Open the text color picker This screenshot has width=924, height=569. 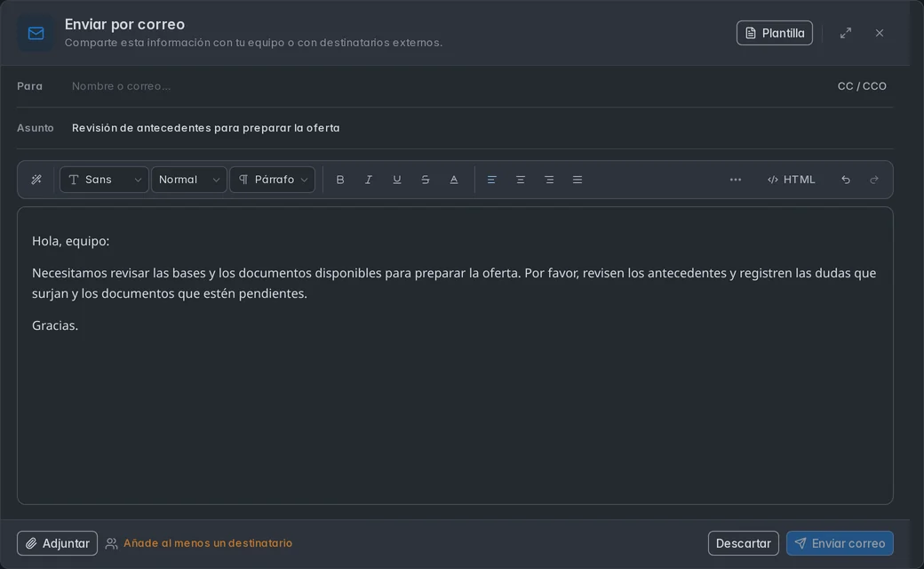pyautogui.click(x=454, y=180)
